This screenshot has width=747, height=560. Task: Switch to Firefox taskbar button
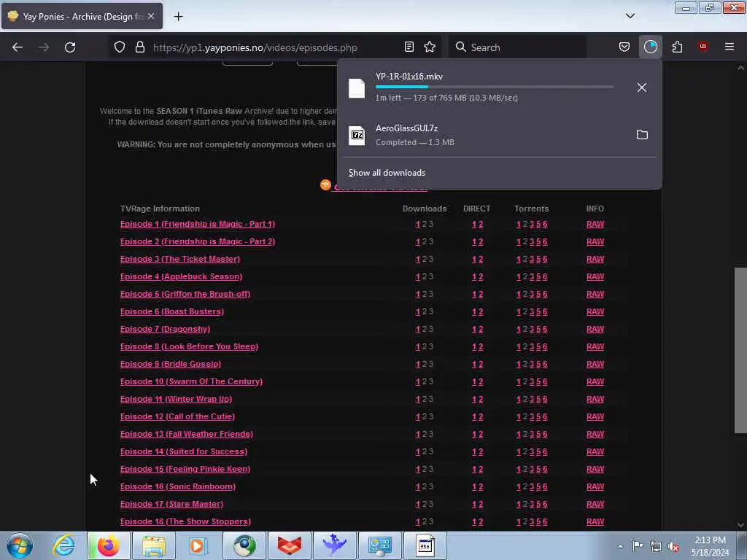(x=109, y=545)
